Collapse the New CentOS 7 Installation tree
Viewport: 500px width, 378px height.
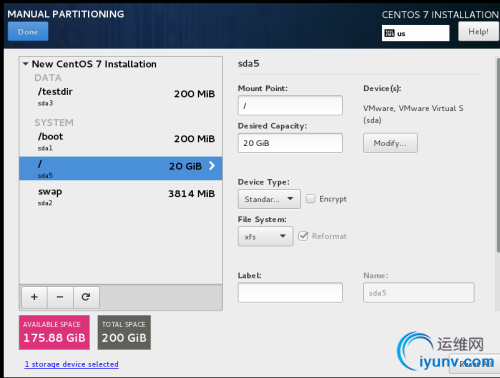tap(25, 64)
